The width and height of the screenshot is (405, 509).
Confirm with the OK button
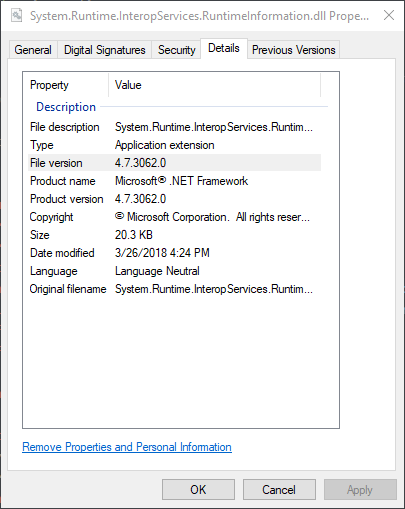198,490
